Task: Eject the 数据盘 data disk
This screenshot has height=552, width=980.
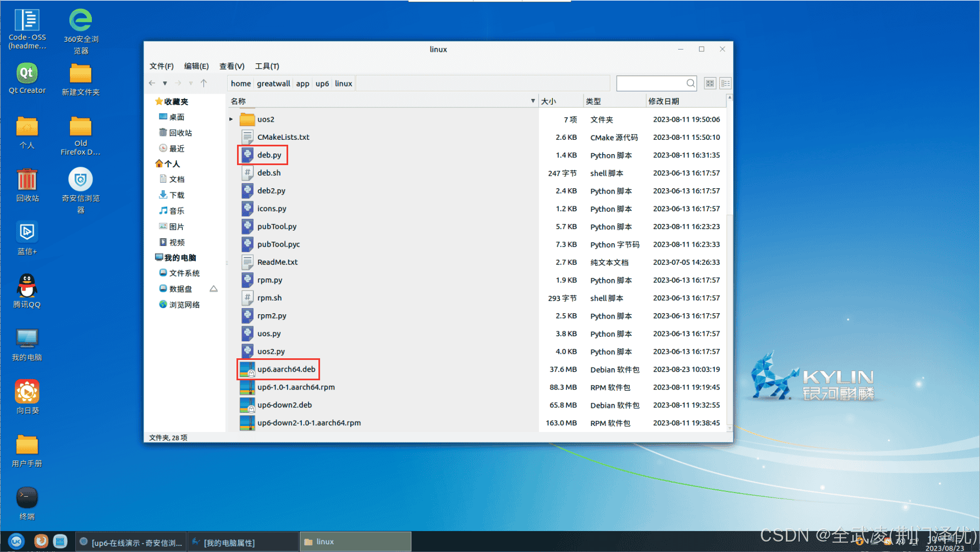Action: 213,289
